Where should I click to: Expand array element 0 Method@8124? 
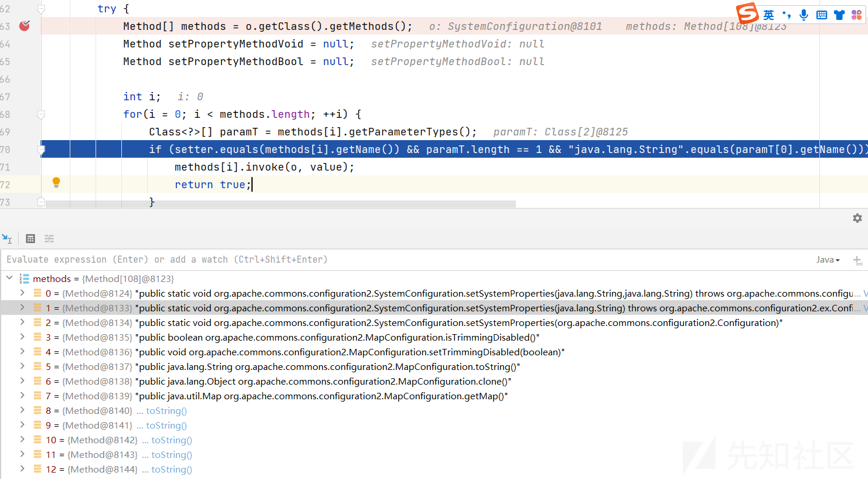click(x=22, y=293)
